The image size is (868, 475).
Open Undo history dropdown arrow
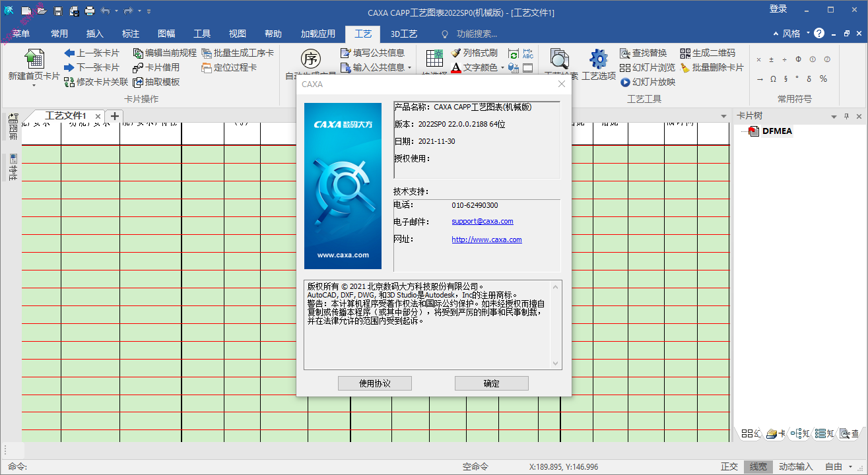[x=117, y=11]
